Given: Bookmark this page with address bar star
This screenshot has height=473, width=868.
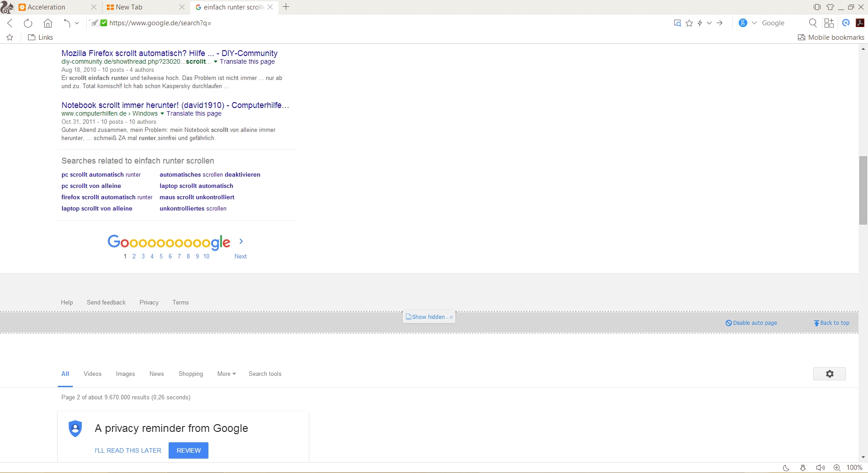Looking at the screenshot, I should point(689,23).
